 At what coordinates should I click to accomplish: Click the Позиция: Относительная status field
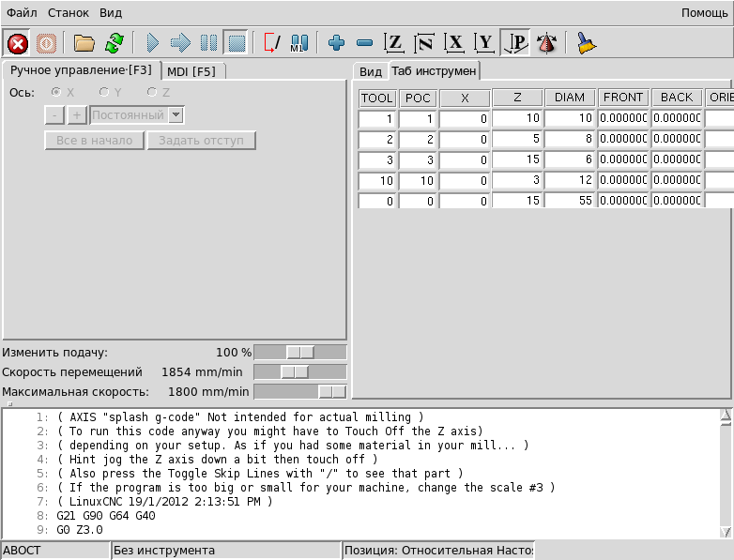pyautogui.click(x=438, y=551)
